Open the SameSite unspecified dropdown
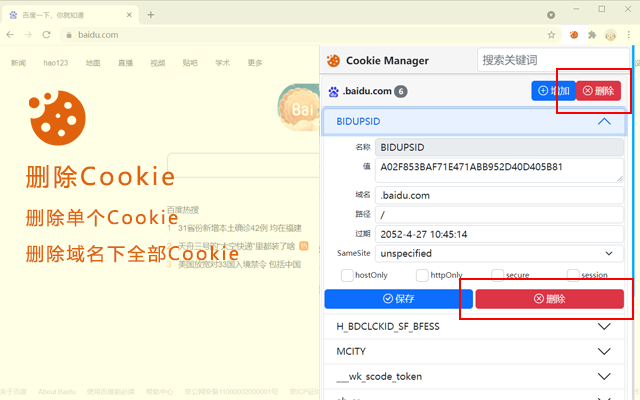This screenshot has height=400, width=640. (x=499, y=253)
